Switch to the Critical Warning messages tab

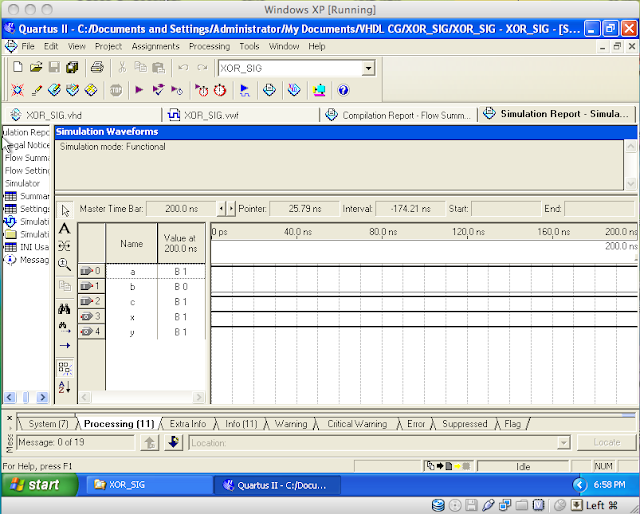click(357, 424)
